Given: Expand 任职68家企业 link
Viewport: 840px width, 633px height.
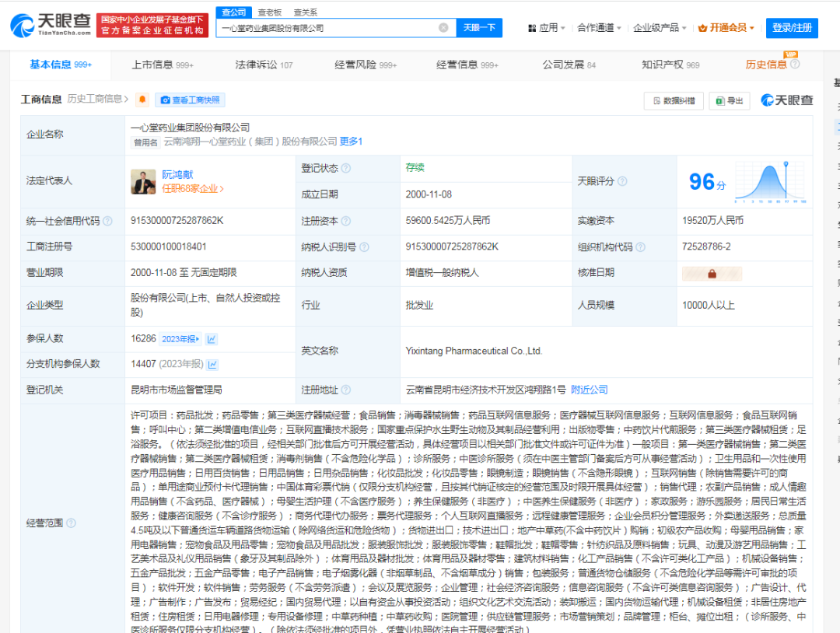Looking at the screenshot, I should point(193,188).
